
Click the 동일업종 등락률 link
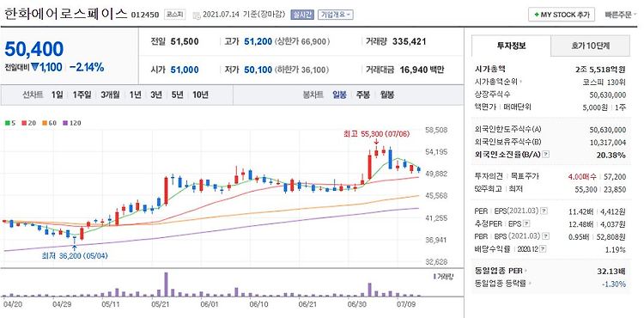(x=501, y=284)
